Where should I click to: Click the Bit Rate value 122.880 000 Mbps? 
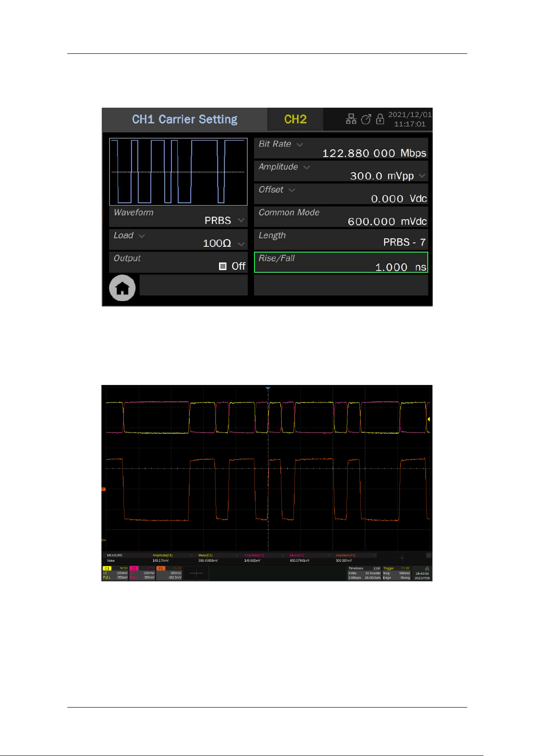click(374, 153)
